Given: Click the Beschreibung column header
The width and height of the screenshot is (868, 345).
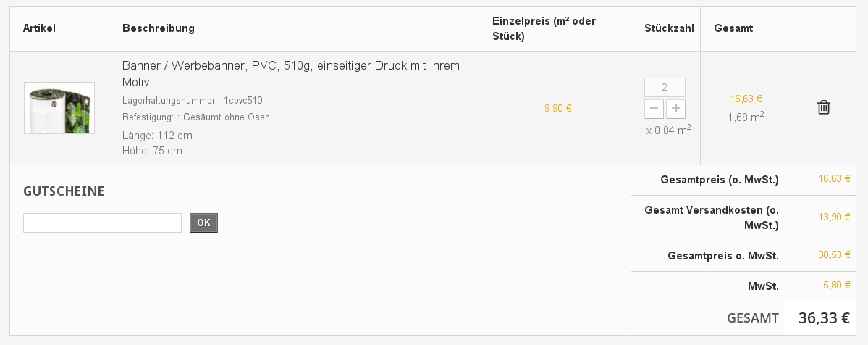Looking at the screenshot, I should [158, 28].
